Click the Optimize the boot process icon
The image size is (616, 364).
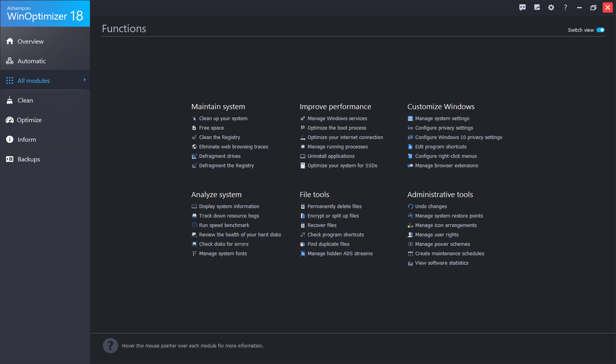302,128
